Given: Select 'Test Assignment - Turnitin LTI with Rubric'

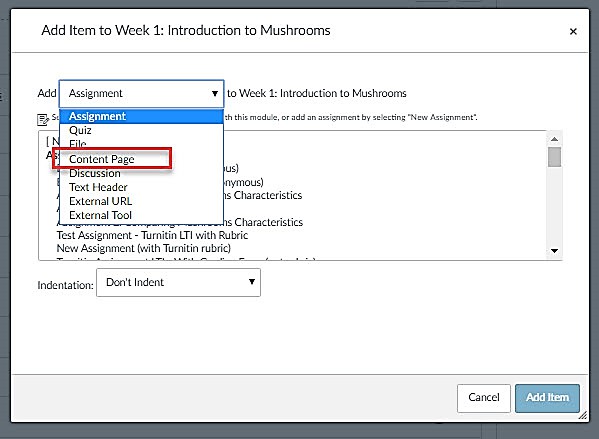Looking at the screenshot, I should pyautogui.click(x=152, y=235).
